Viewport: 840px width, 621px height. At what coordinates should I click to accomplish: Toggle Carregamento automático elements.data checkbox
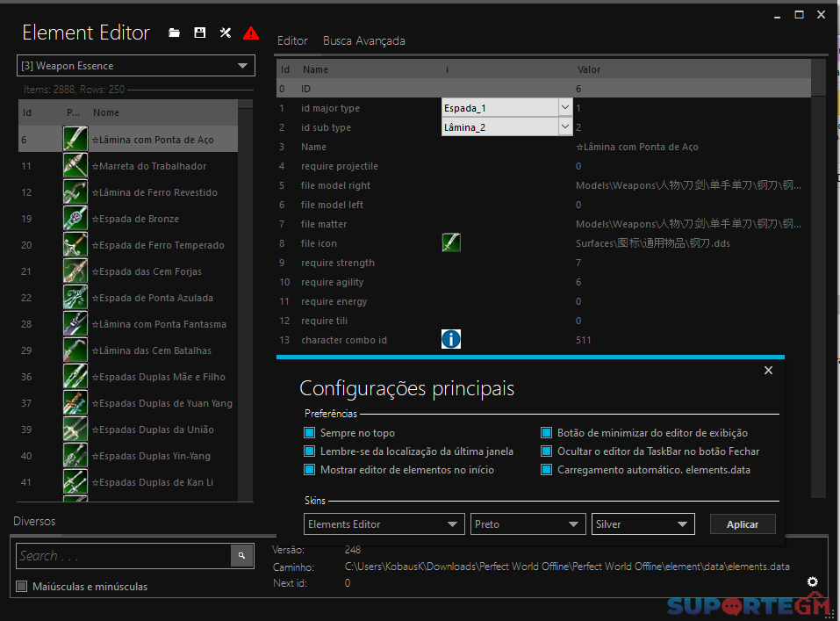coord(546,470)
